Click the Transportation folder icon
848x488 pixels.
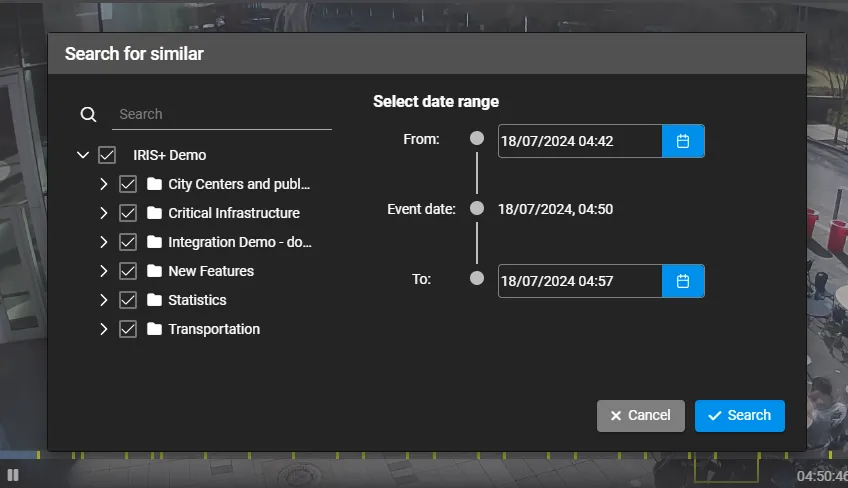pyautogui.click(x=154, y=329)
